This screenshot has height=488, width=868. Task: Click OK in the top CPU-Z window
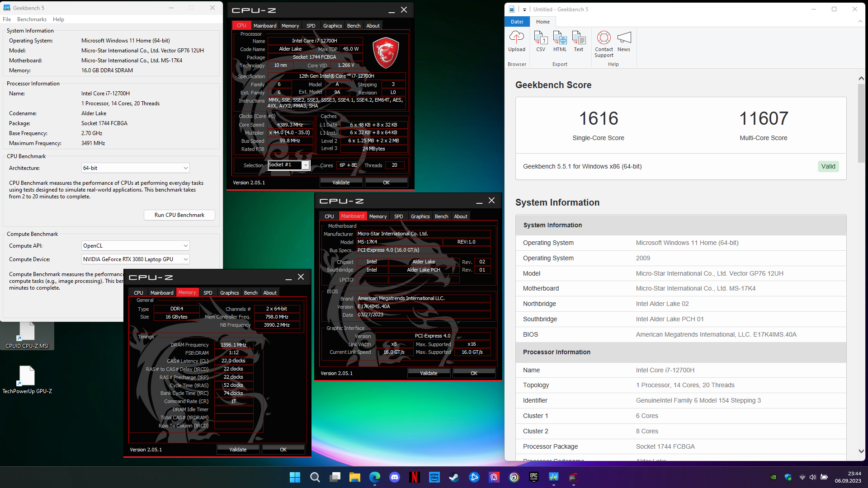click(x=386, y=183)
